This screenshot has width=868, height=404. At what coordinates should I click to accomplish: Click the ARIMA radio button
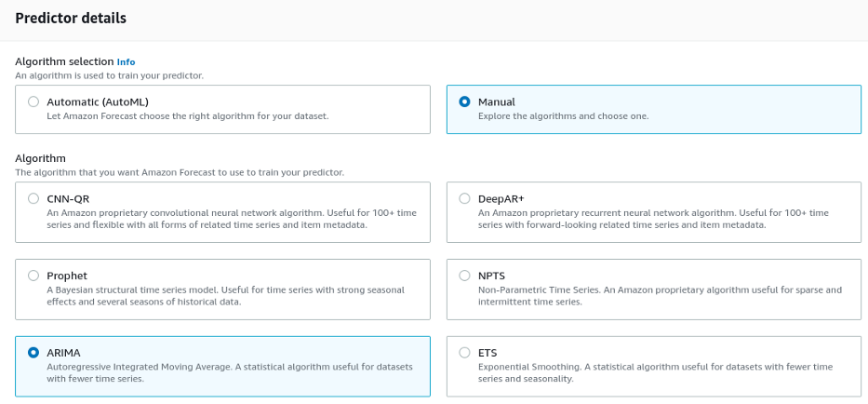(34, 353)
